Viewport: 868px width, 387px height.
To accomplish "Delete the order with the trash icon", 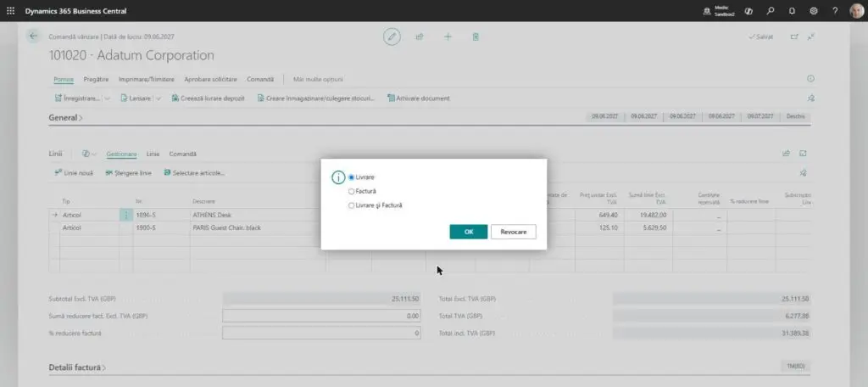I will click(x=476, y=36).
